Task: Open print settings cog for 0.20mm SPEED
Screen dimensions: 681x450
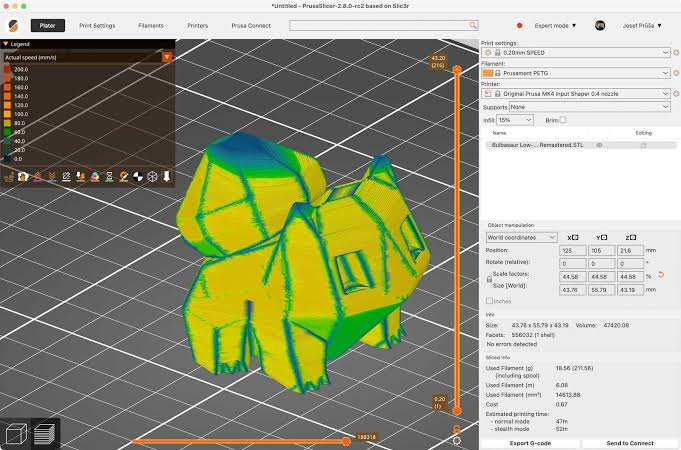Action: tap(676, 53)
